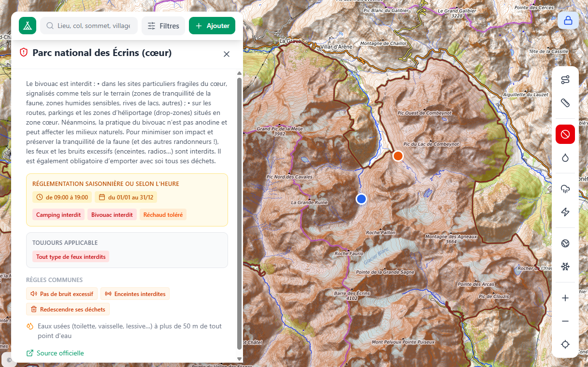Open the Filtres panel
The width and height of the screenshot is (588, 367).
pyautogui.click(x=163, y=26)
